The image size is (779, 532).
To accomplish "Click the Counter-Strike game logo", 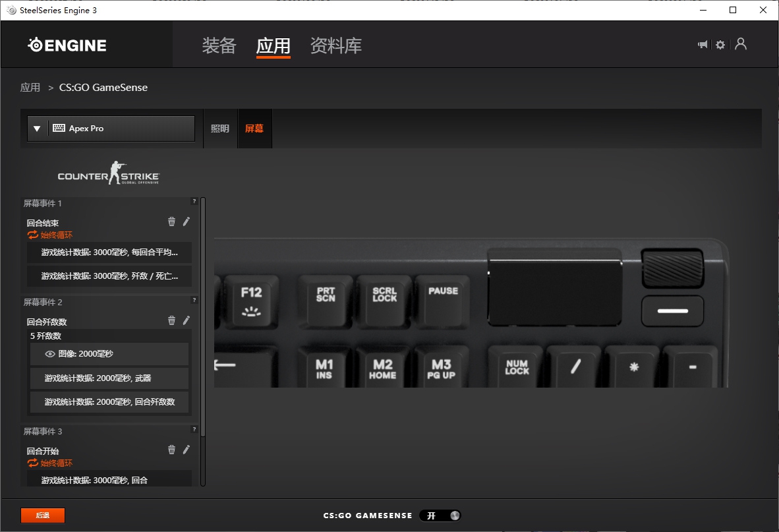I will pos(109,173).
